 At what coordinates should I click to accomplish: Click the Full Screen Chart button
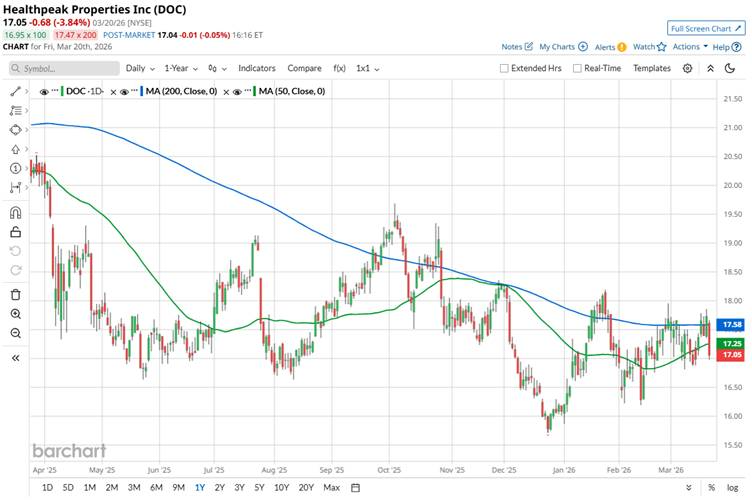[x=706, y=28]
